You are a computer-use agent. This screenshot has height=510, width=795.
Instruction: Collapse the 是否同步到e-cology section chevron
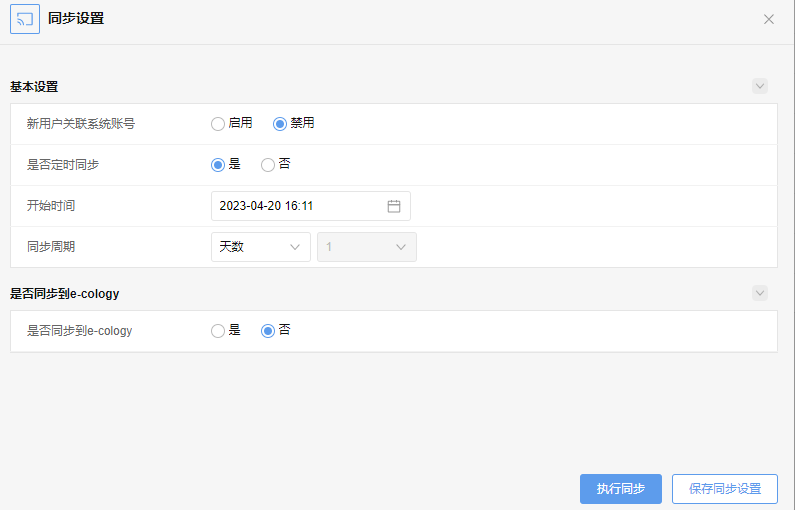click(760, 293)
